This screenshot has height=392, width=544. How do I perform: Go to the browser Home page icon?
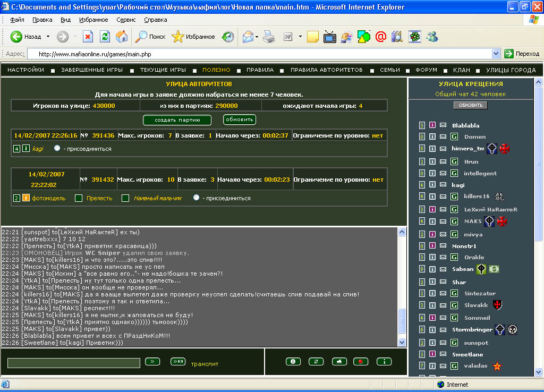tap(122, 37)
